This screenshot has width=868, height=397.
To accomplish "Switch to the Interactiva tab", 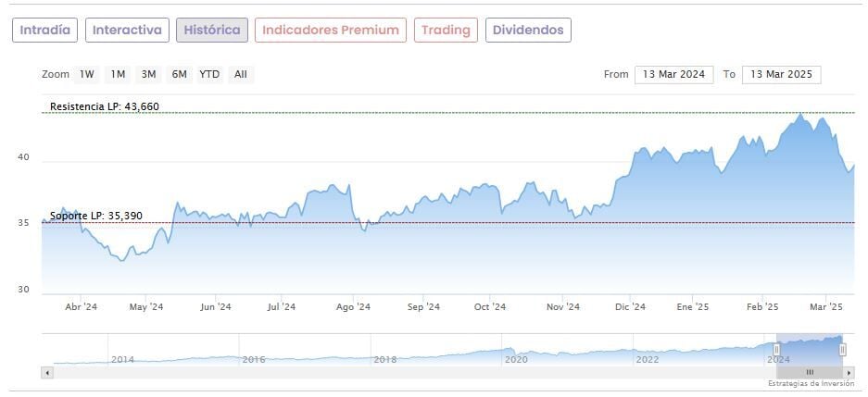I will [x=128, y=31].
